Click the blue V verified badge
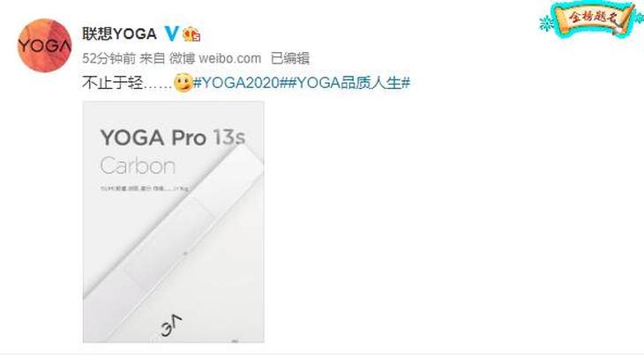Viewport: 644px width, 356px height. pyautogui.click(x=172, y=33)
